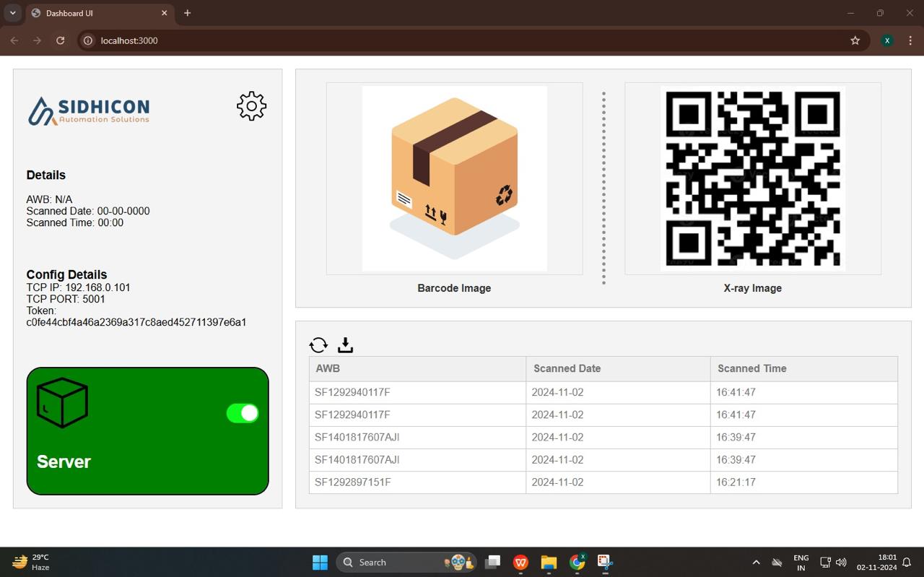Open the ENG IN language switcher
Viewport: 924px width, 577px height.
[x=801, y=563]
